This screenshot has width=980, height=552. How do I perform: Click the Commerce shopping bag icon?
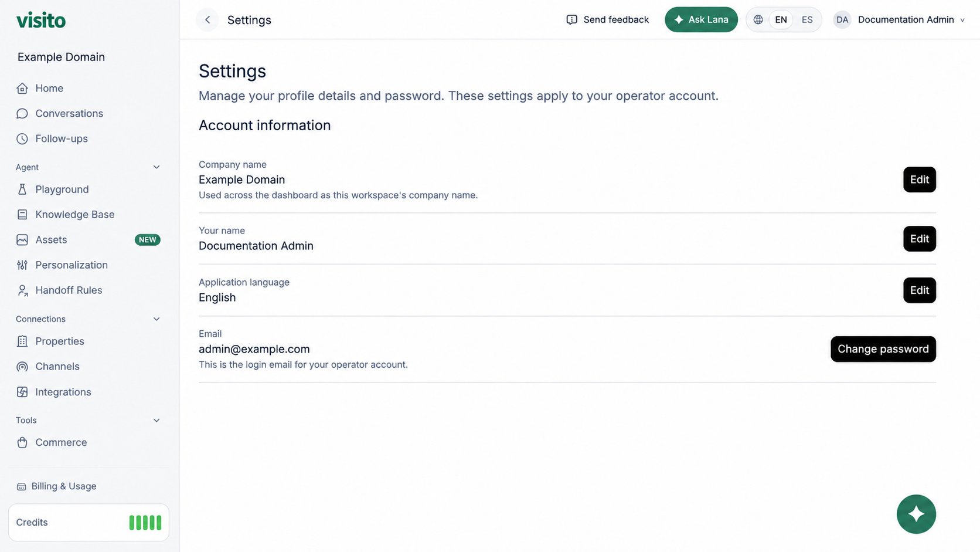coord(22,442)
